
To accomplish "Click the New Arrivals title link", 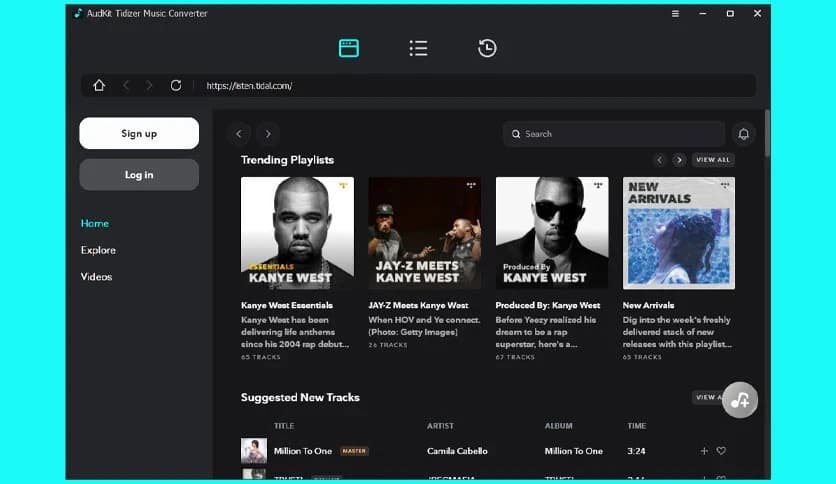I will [648, 305].
